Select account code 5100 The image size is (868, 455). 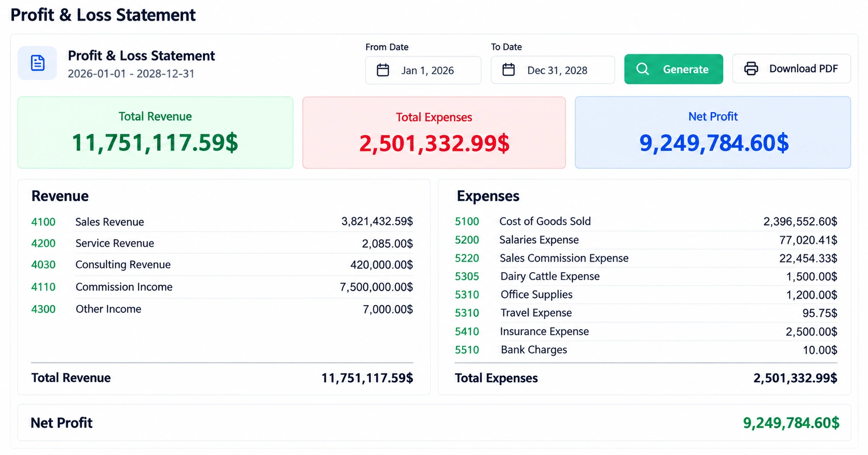point(467,221)
